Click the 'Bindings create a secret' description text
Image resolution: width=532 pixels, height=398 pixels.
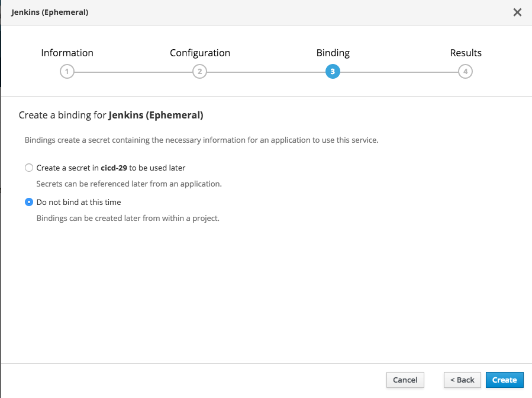tap(202, 140)
